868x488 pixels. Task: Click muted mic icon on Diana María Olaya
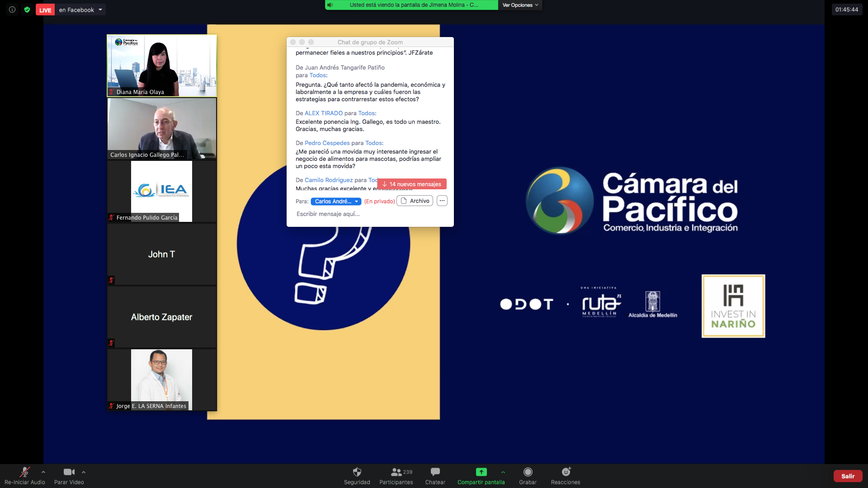111,92
